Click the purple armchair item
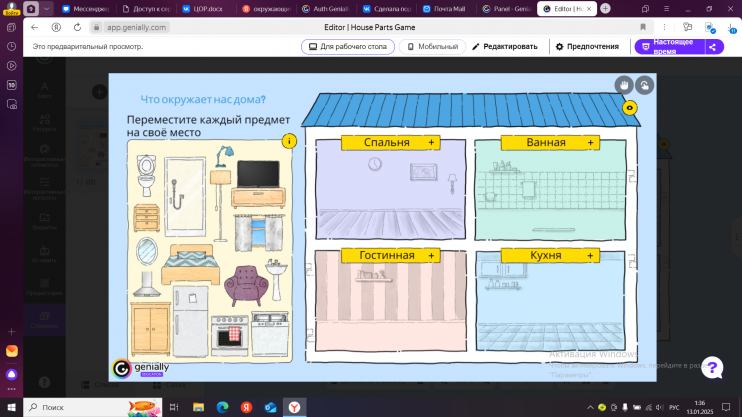This screenshot has height=417, width=742. click(243, 288)
